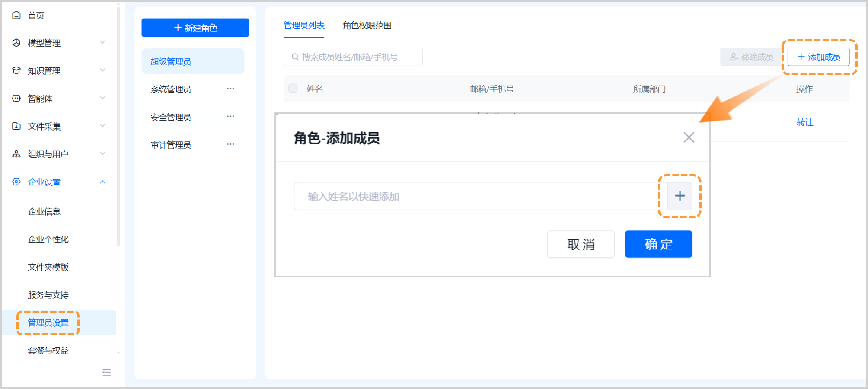Click the 转让 transfer link

click(x=804, y=123)
